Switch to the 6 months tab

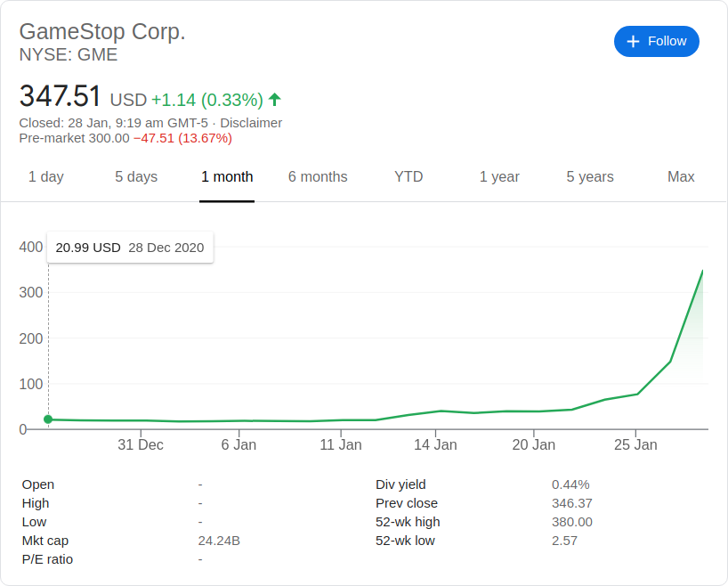point(318,176)
